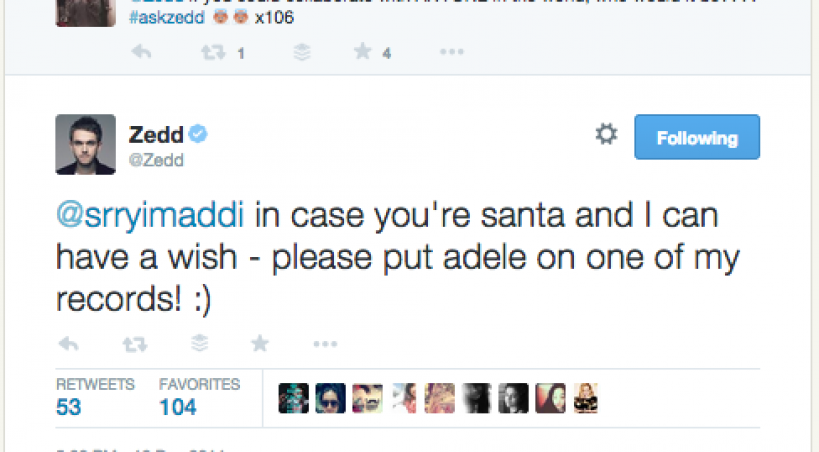Open the ellipsis menu on the top tweet
This screenshot has height=452, width=819.
tap(452, 53)
